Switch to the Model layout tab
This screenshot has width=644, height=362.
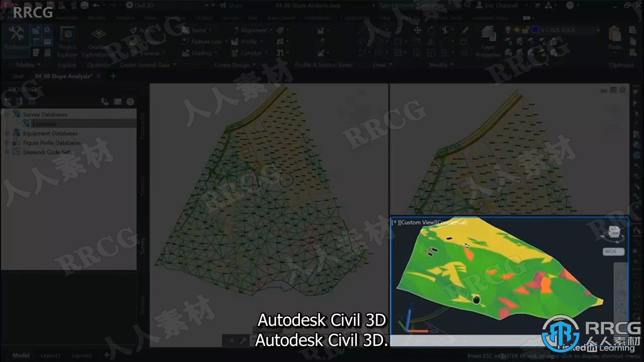pos(21,355)
